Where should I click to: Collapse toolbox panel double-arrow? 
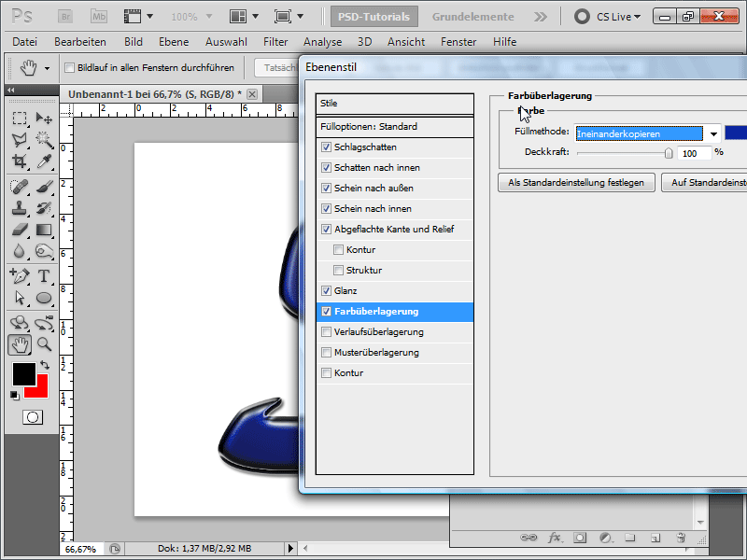(11, 90)
